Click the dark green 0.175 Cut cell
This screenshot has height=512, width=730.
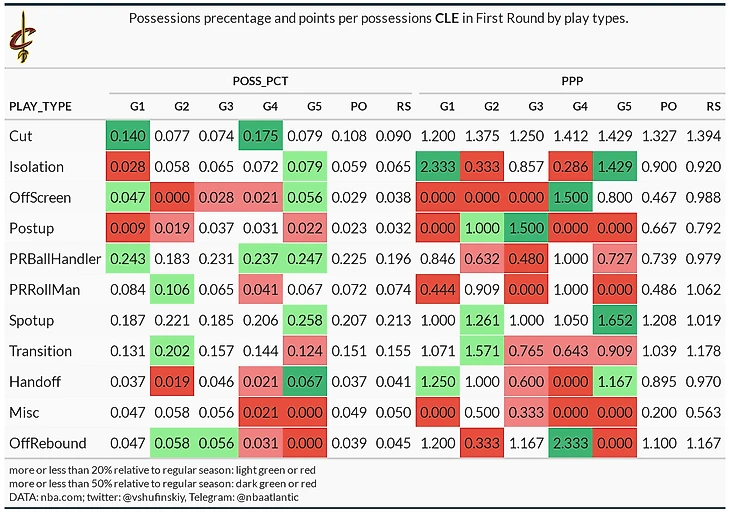click(x=260, y=136)
